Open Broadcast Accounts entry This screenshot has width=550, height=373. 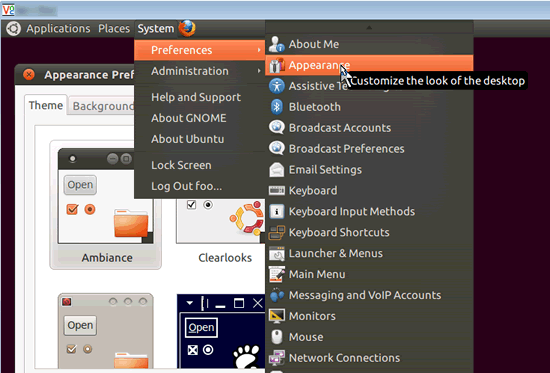click(x=369, y=128)
